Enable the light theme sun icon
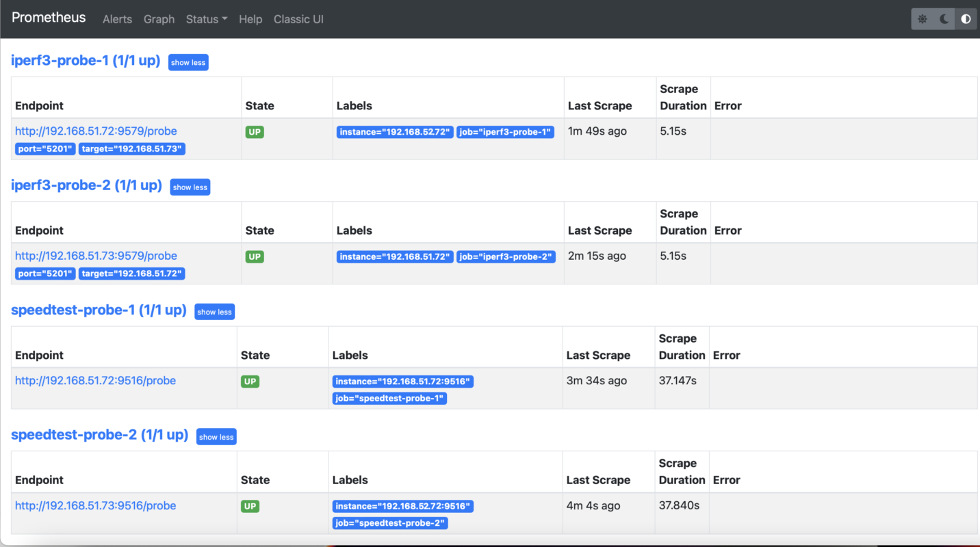 (922, 18)
